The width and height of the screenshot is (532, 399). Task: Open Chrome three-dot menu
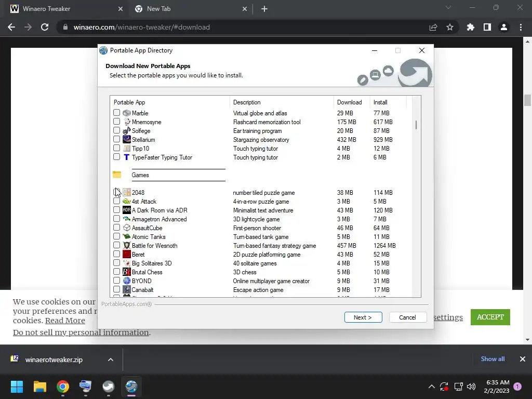[x=521, y=27]
